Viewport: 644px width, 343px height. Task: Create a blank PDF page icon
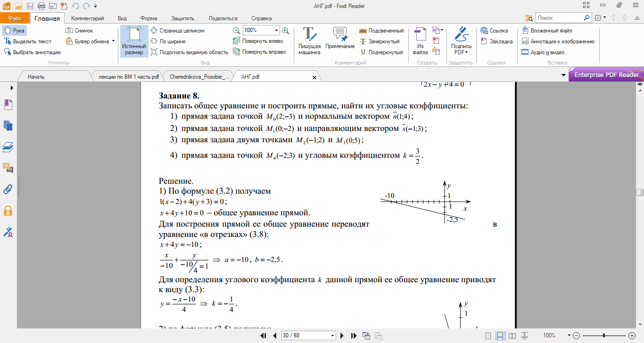[x=436, y=41]
